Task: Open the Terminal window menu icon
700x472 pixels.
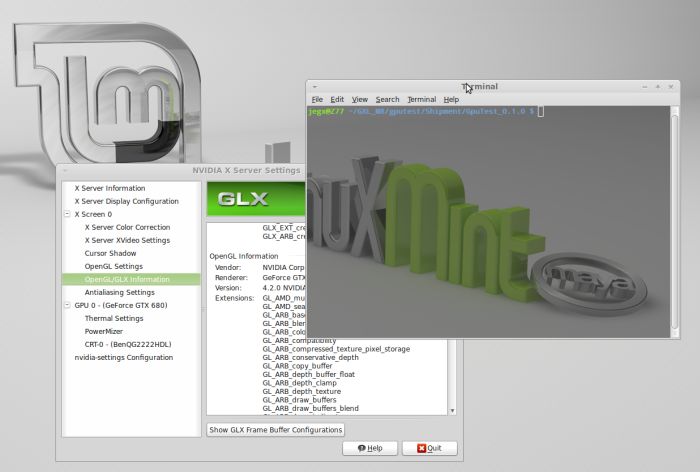Action: pos(315,87)
